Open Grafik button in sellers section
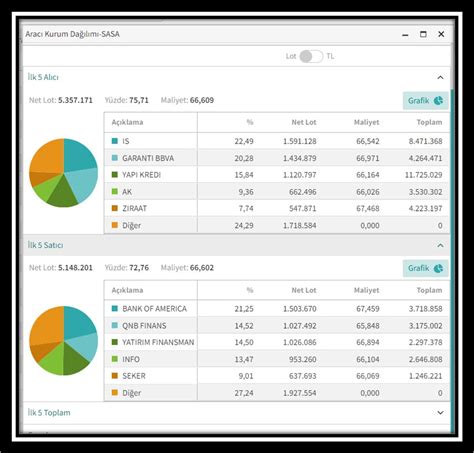This screenshot has height=453, width=474. click(425, 268)
